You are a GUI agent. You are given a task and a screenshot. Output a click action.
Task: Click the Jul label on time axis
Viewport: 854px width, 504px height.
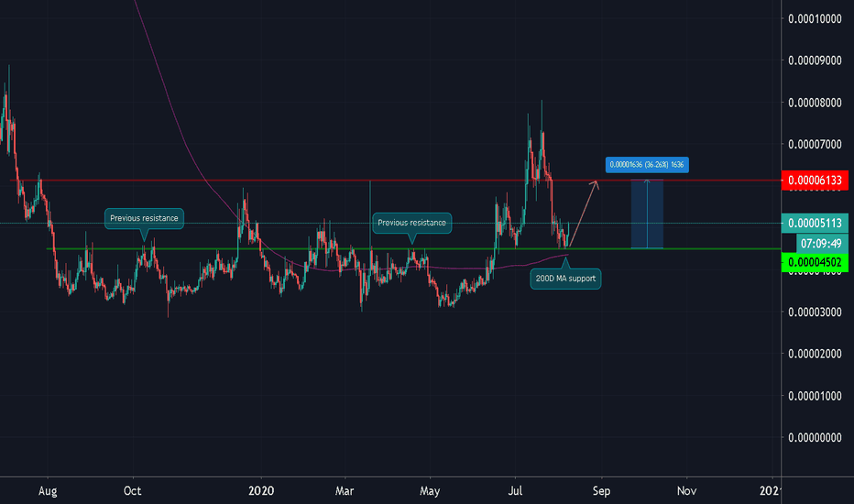pos(515,491)
